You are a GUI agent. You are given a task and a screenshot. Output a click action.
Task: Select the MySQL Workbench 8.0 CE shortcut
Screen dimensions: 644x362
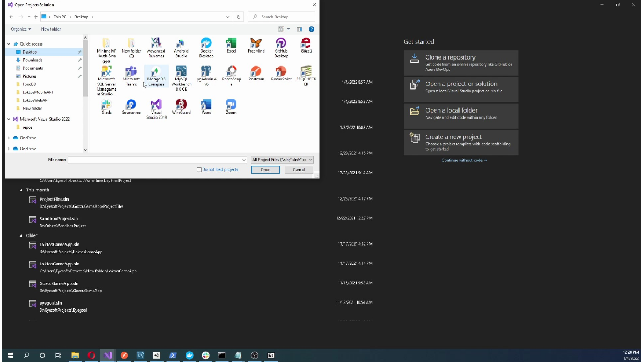click(x=181, y=78)
